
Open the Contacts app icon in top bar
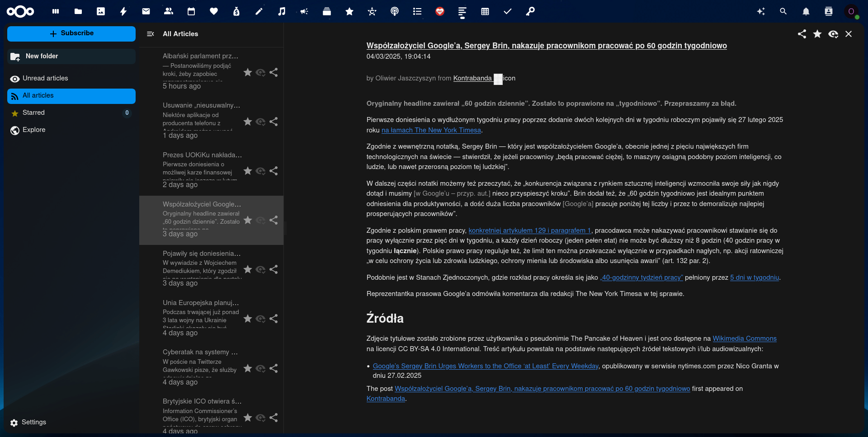tap(169, 11)
